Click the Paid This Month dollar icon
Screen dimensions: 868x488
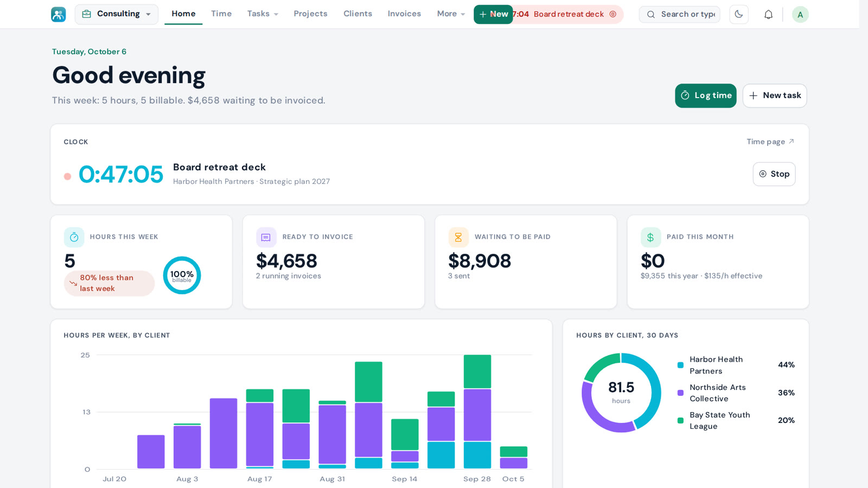(650, 237)
